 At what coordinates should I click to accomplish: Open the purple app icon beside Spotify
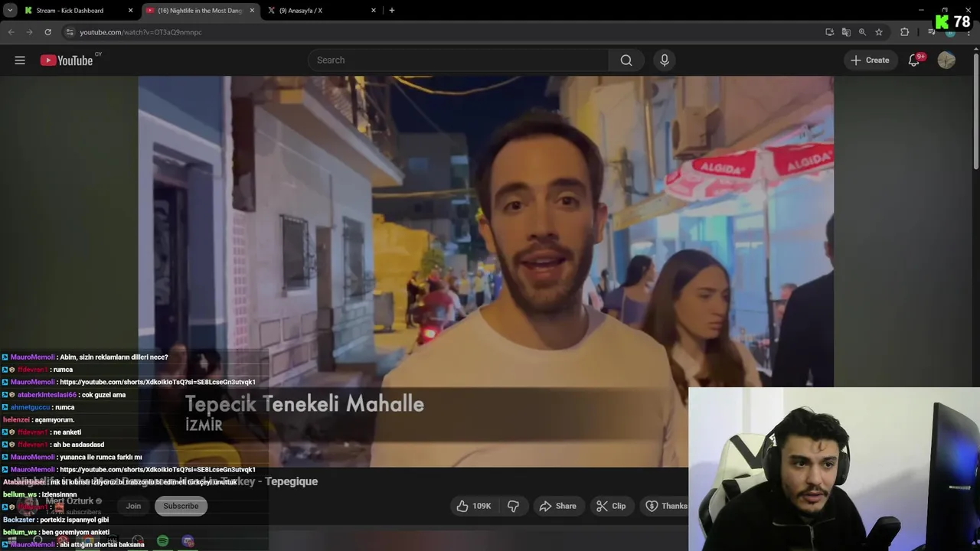(x=188, y=541)
